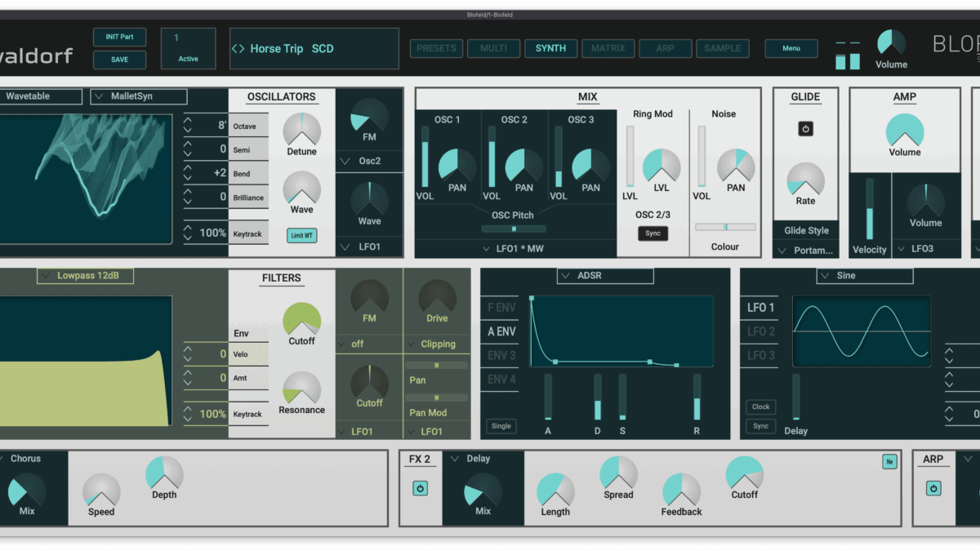Click the INIT Part button

pos(119,38)
